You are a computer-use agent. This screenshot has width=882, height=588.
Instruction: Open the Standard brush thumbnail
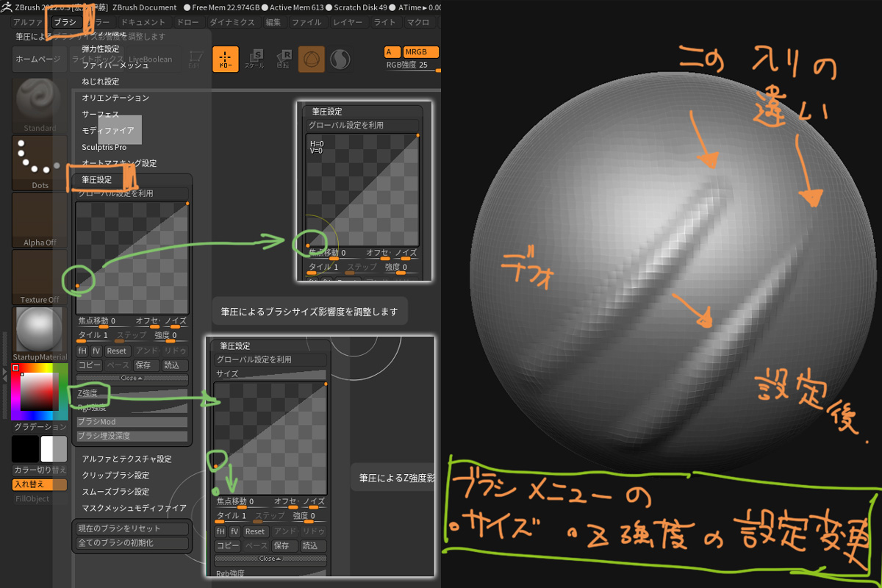(40, 105)
